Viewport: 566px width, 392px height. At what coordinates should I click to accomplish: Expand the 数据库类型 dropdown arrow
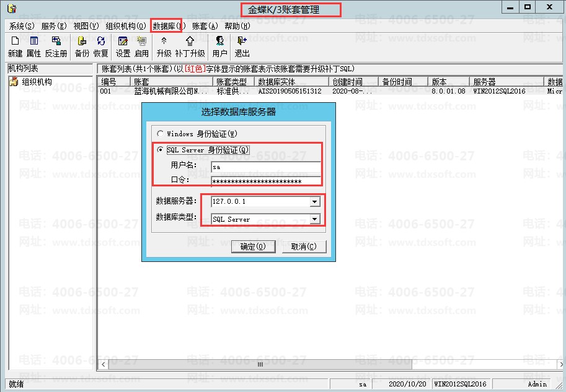pyautogui.click(x=315, y=219)
